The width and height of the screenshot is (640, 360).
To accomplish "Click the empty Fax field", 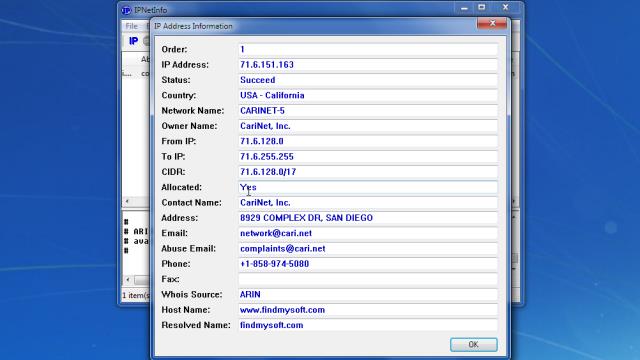I will [x=368, y=279].
